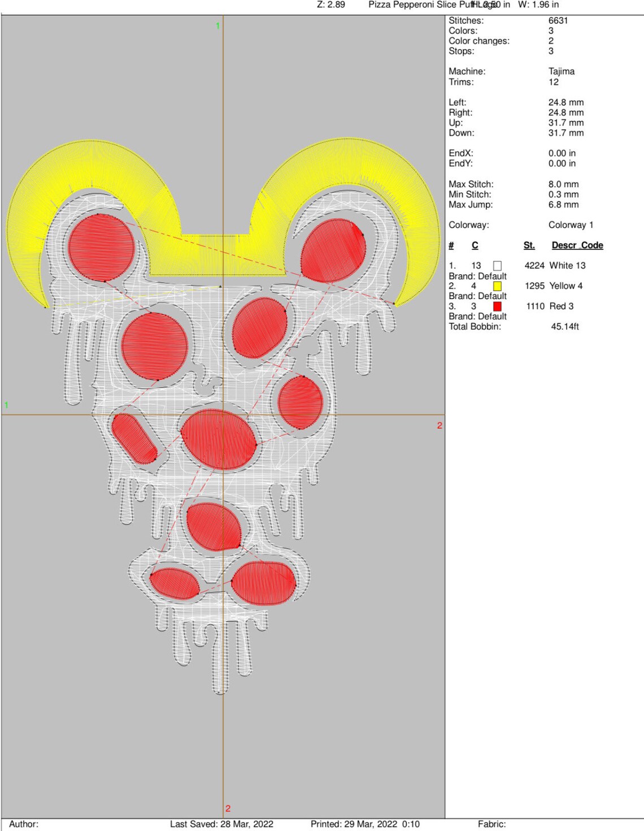
Task: Select the Yellow 4 thread swatch
Action: coord(498,286)
